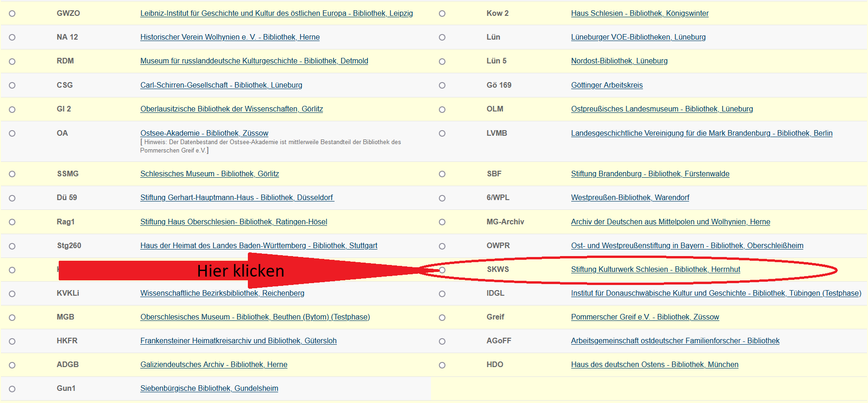The image size is (868, 403).
Task: Open Westpreußen-Bibliothek Warendorf link
Action: point(630,198)
